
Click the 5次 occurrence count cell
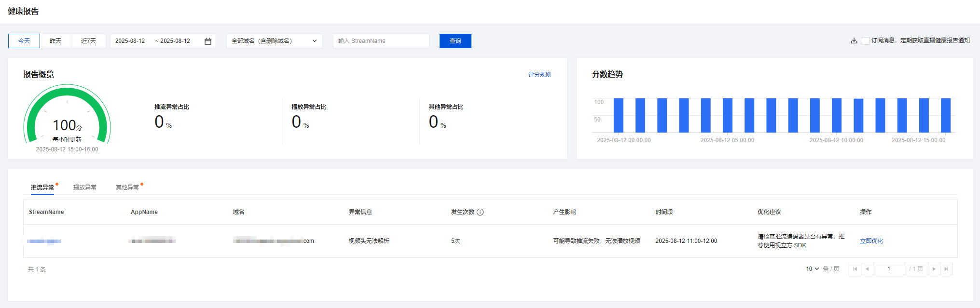(455, 241)
